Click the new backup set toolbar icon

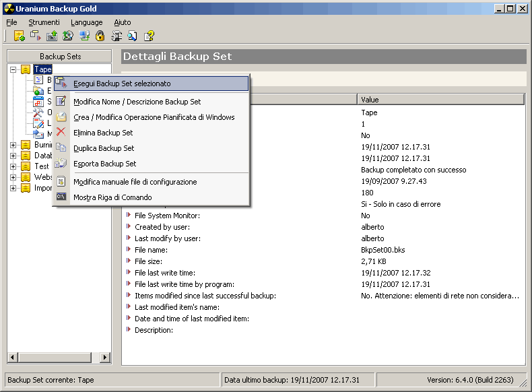tap(19, 36)
